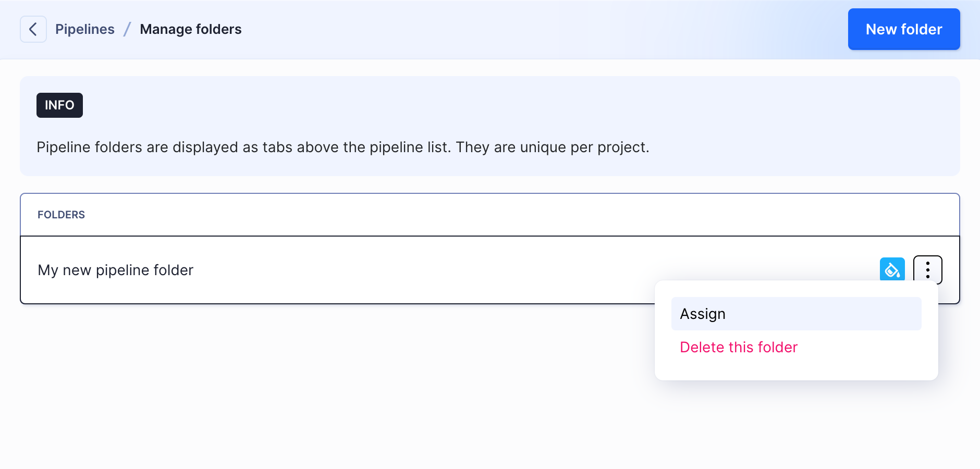Open the folder color paint bucket icon
The width and height of the screenshot is (980, 469).
coord(892,269)
